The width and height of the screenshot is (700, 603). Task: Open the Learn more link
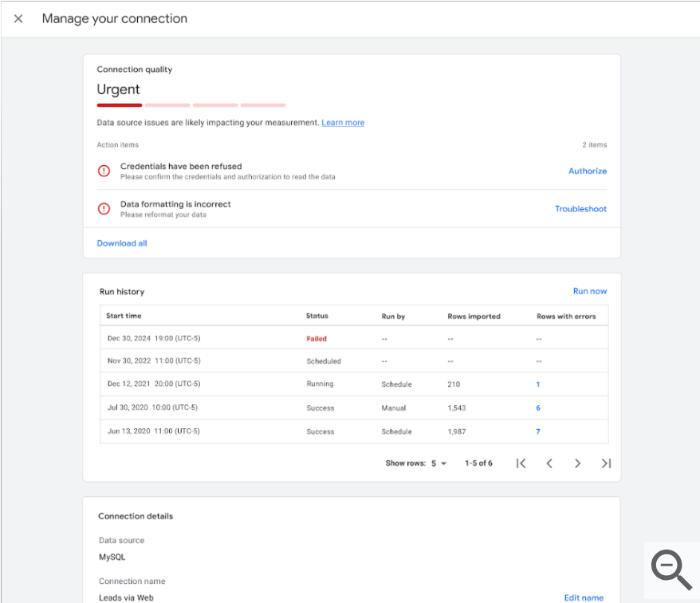(x=343, y=123)
